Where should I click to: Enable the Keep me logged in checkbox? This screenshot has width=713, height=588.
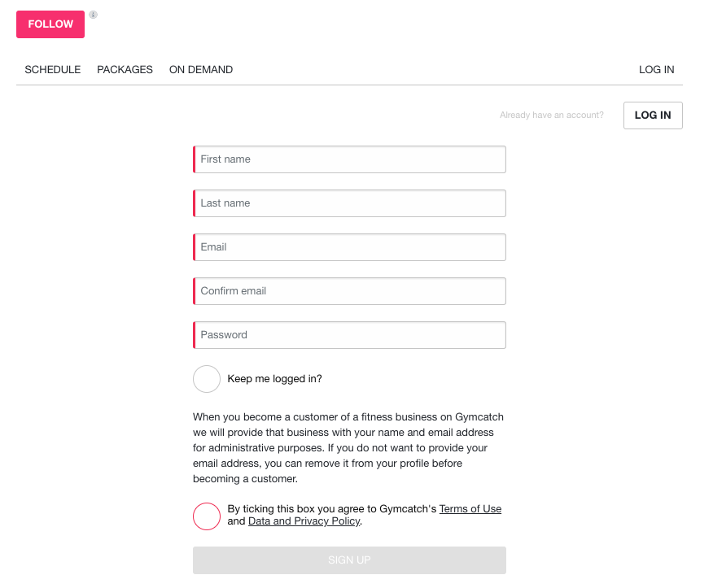pos(207,379)
